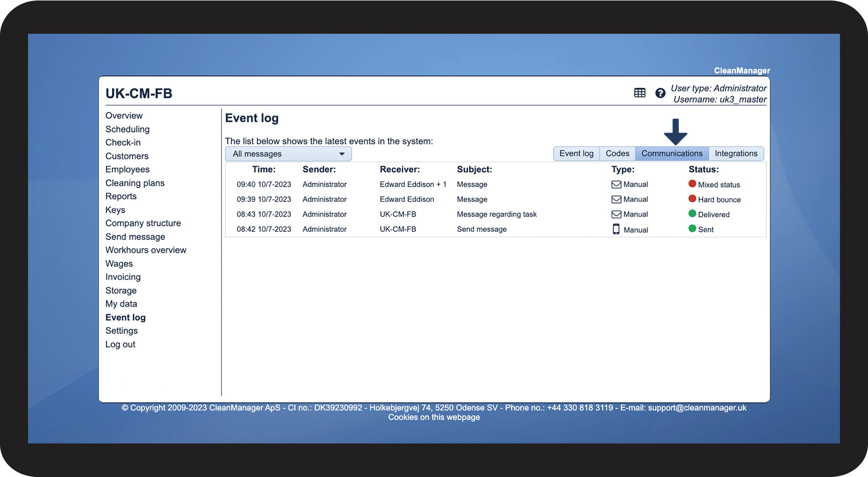Click Type: column header
The image size is (868, 477).
(623, 169)
